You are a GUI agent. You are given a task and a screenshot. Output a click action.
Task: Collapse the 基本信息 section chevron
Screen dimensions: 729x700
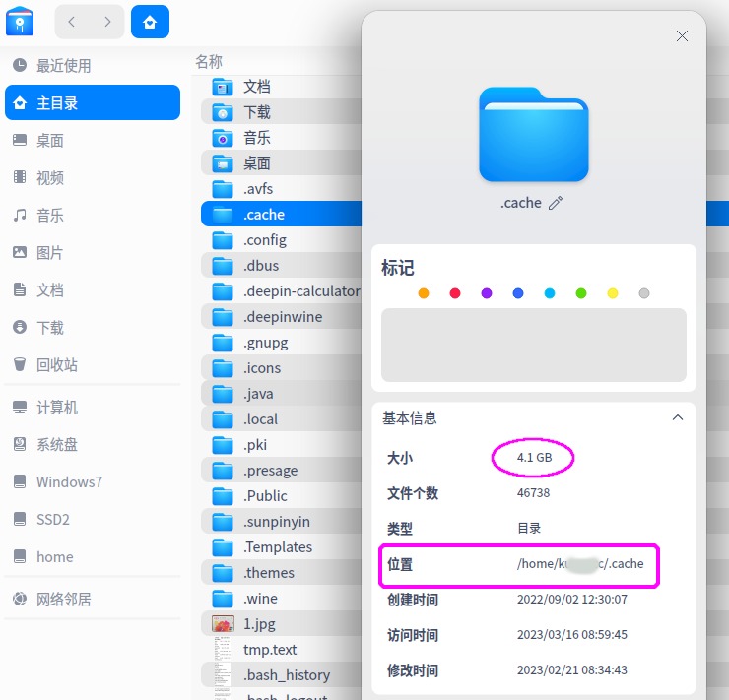678,417
